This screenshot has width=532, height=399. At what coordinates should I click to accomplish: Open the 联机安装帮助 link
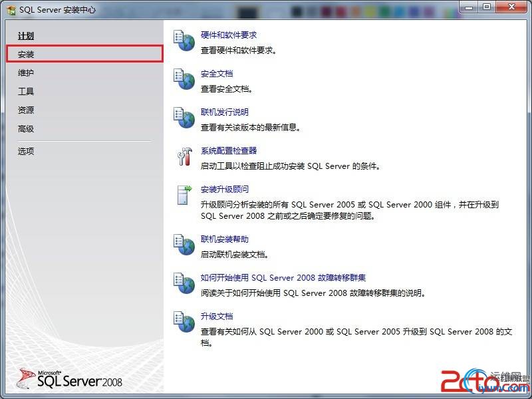[225, 239]
